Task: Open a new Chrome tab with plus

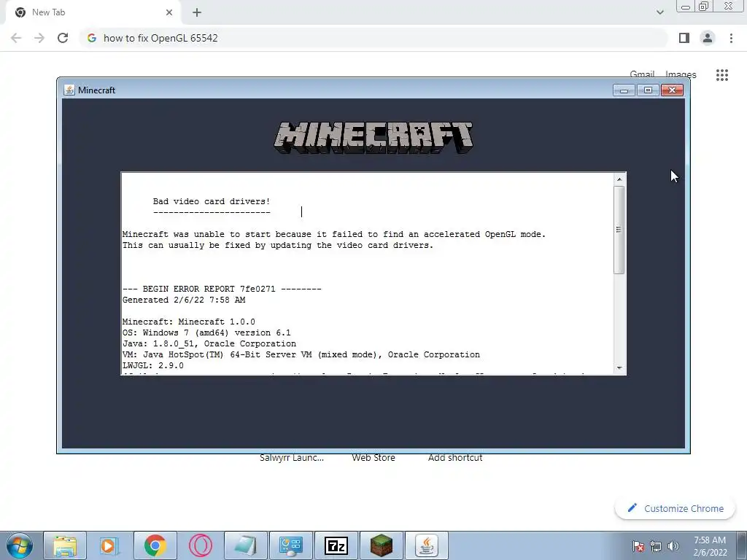Action: pyautogui.click(x=197, y=12)
